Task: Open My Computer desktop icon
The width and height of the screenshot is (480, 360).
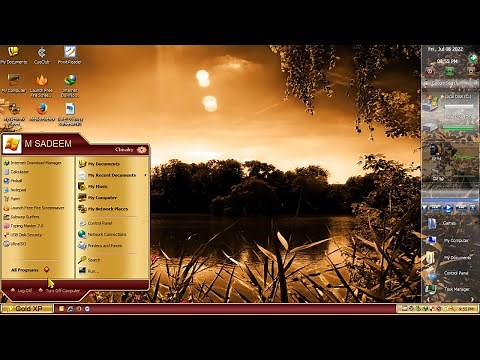Action: pos(14,83)
